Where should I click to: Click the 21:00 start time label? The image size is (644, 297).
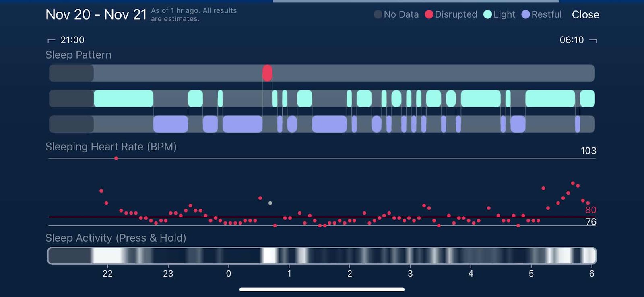[72, 40]
